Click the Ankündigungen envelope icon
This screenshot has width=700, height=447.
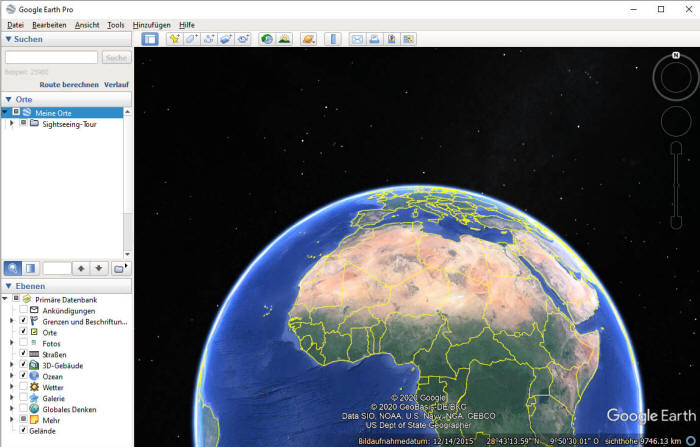pos(34,310)
